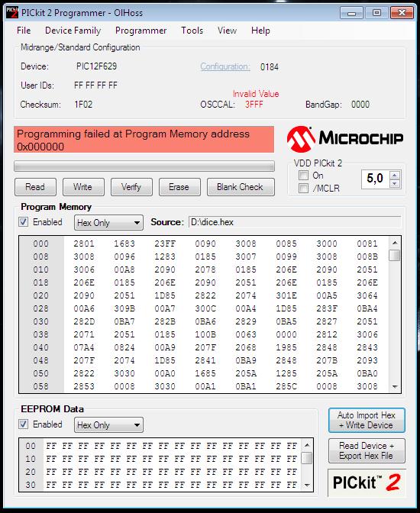This screenshot has width=420, height=513.
Task: Click the BandGap value 0000
Action: pos(360,105)
